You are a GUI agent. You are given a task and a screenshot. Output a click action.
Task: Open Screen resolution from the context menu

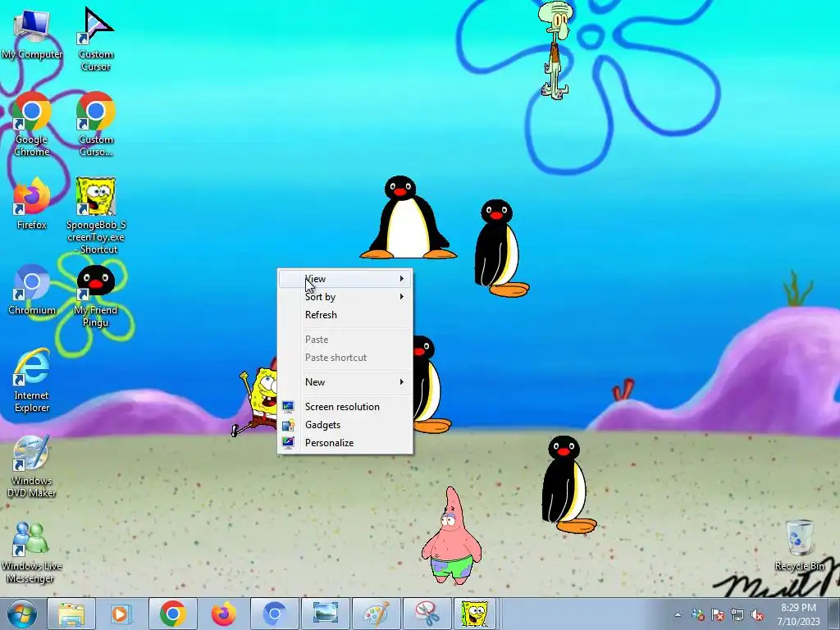(x=345, y=407)
